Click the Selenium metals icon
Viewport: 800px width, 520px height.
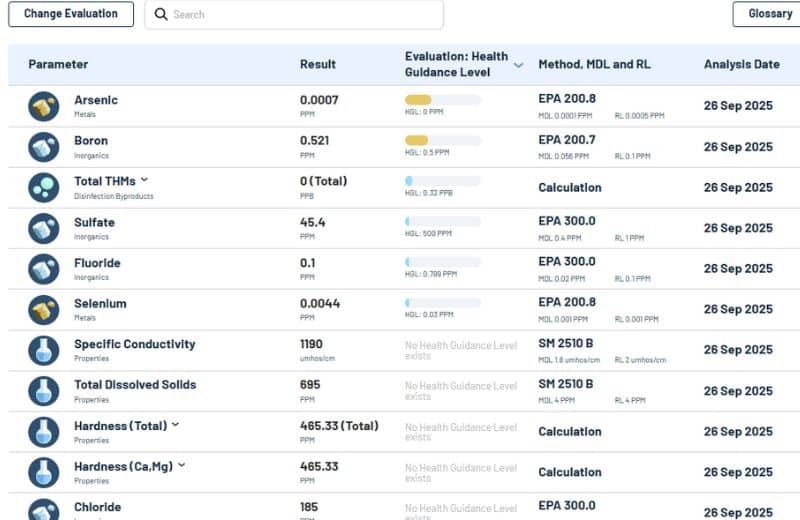tap(43, 310)
